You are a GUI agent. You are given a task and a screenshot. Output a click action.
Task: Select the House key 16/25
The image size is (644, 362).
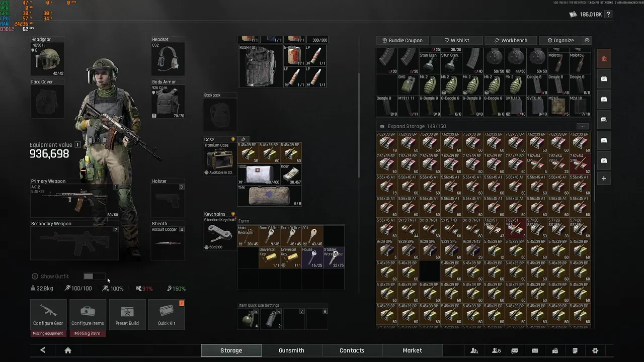312,257
